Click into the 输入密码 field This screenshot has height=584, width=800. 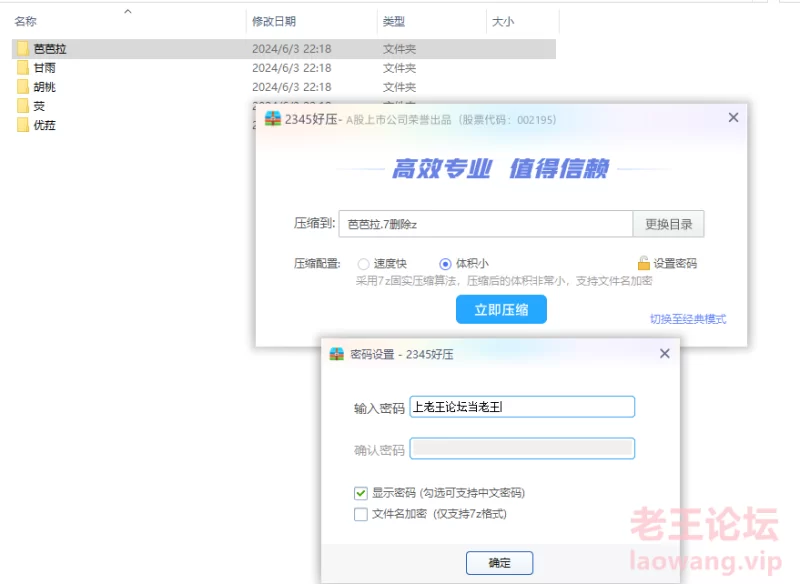tap(522, 407)
